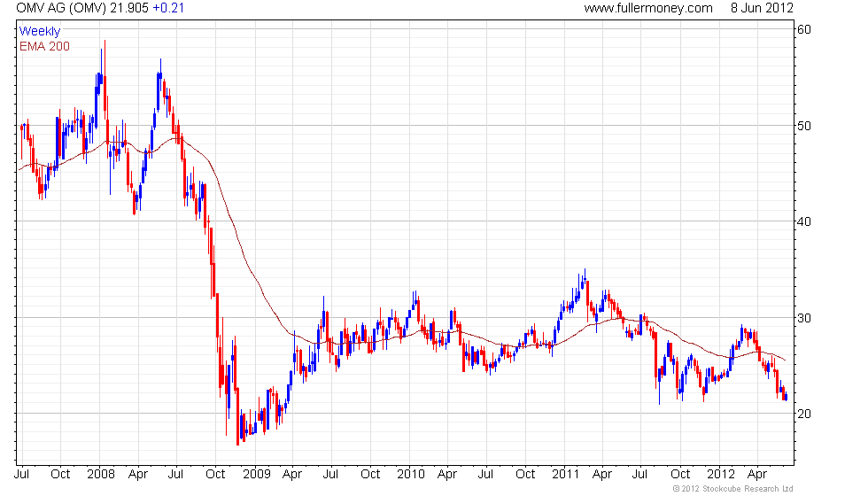Select the 2009 time axis label

tap(256, 475)
